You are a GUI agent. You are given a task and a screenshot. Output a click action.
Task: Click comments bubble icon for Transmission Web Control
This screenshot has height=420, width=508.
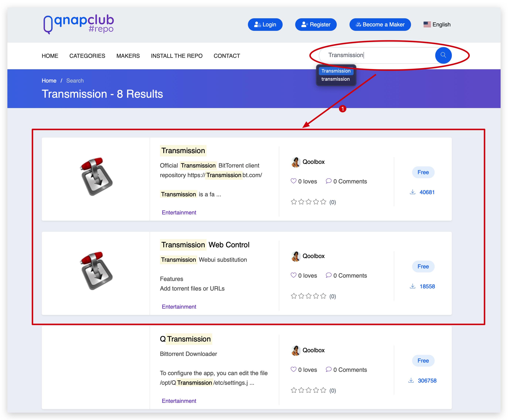click(x=328, y=275)
